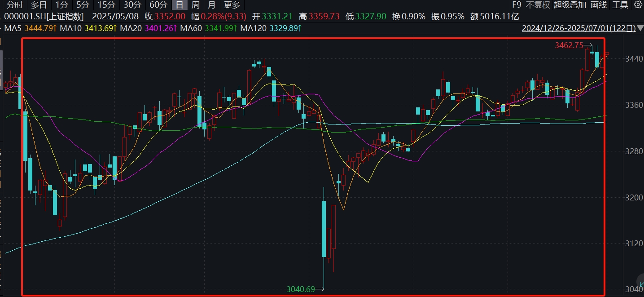The height and width of the screenshot is (297, 644).
Task: Click the closing price 3352.00
Action: [170, 17]
